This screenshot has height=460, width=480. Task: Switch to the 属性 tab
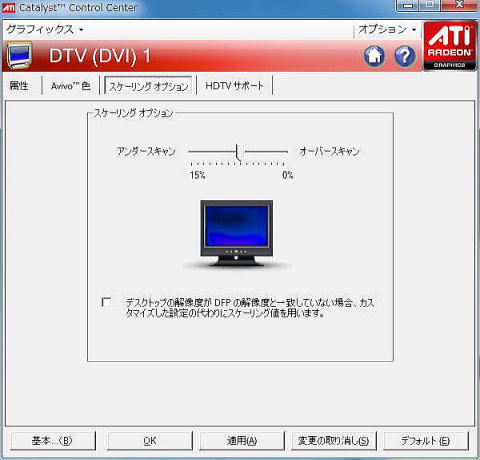point(19,86)
